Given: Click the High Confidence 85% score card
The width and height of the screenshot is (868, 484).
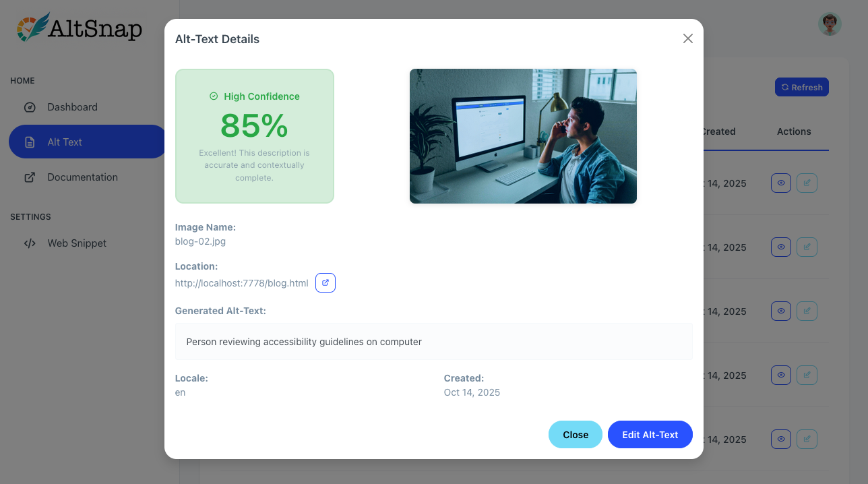Looking at the screenshot, I should click(x=255, y=136).
